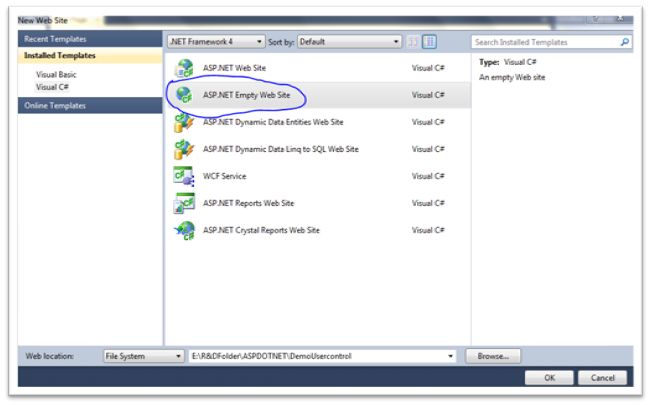Open the Sort by Default dropdown
The width and height of the screenshot is (650, 405).
(x=349, y=42)
